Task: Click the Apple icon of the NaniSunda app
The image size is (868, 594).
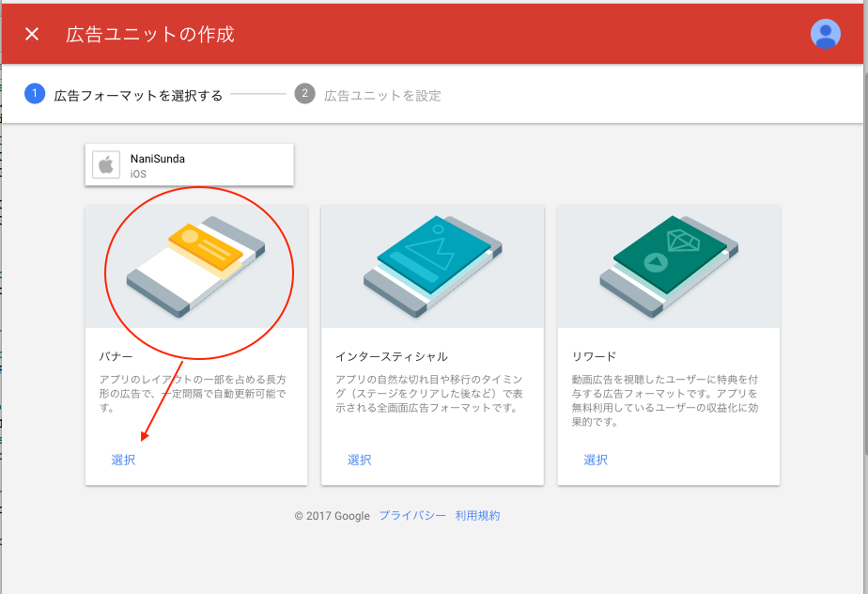Action: 106,164
